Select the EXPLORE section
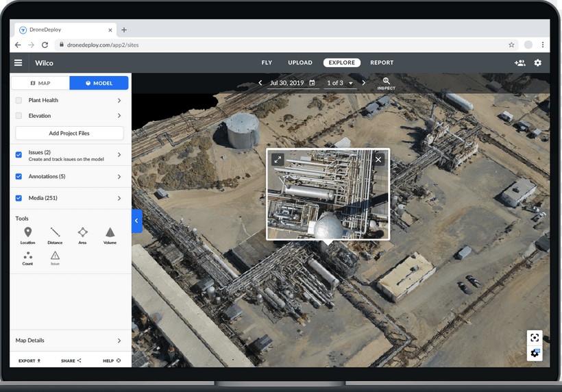 pos(341,62)
